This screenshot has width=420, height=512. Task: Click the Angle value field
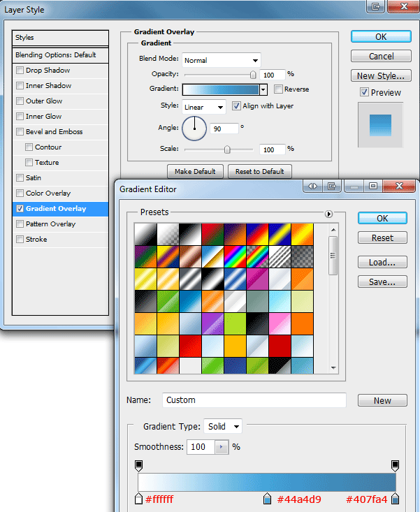point(224,129)
